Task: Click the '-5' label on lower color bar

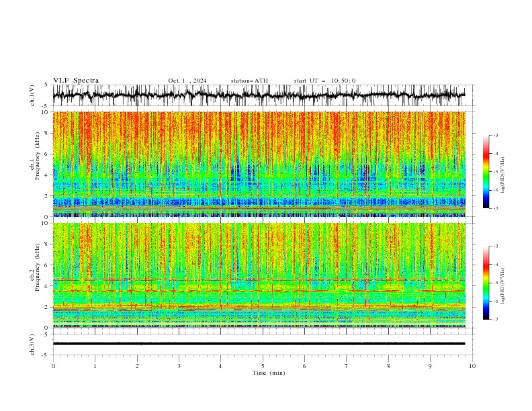Action: coord(496,283)
